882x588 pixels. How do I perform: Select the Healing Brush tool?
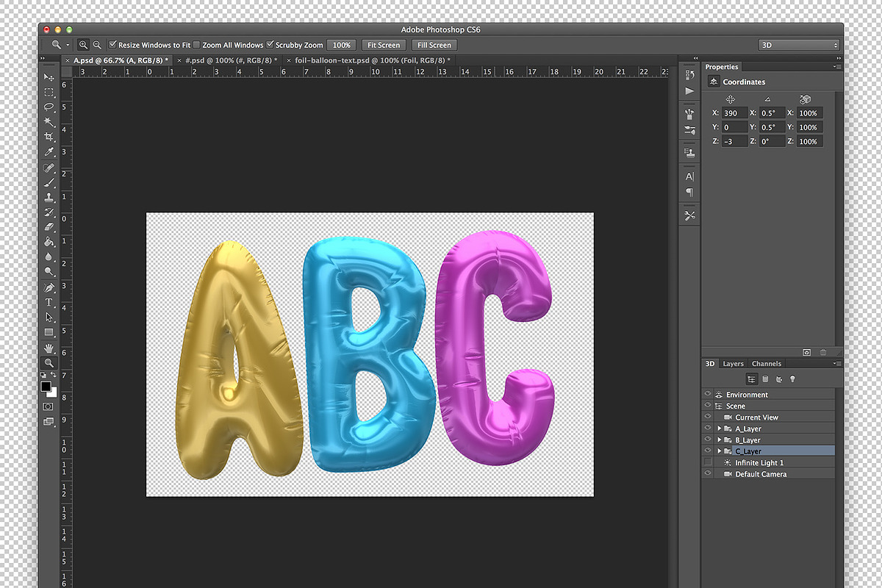(x=49, y=168)
